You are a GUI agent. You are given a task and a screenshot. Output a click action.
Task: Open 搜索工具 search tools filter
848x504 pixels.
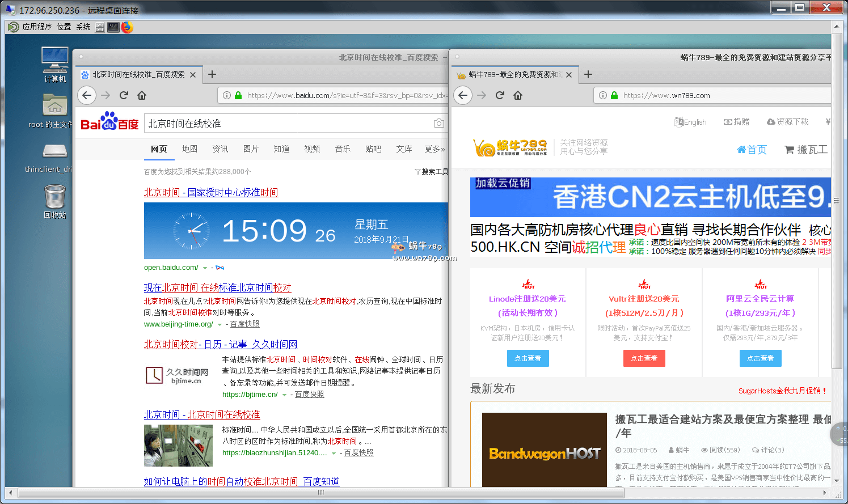[x=432, y=172]
